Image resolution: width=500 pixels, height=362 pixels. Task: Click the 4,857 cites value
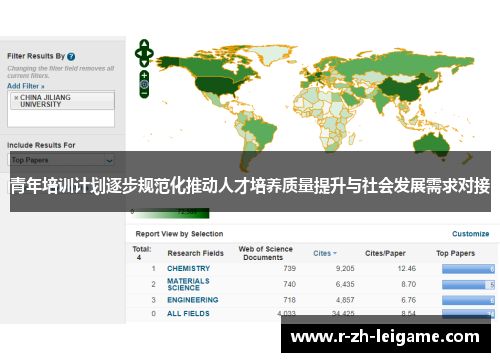(345, 300)
